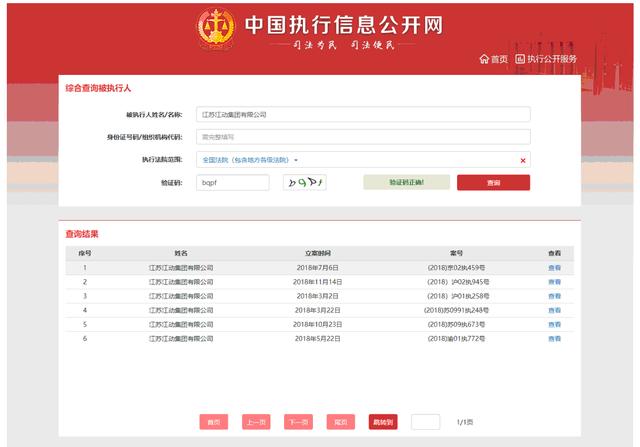This screenshot has width=640, height=447.
Task: Refresh the captcha image
Action: 304,182
